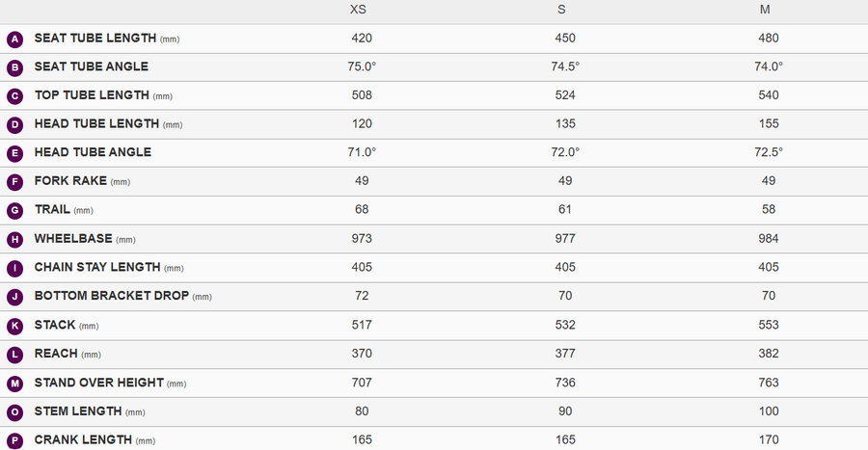Select the purple M Stand Over Height icon

point(14,384)
